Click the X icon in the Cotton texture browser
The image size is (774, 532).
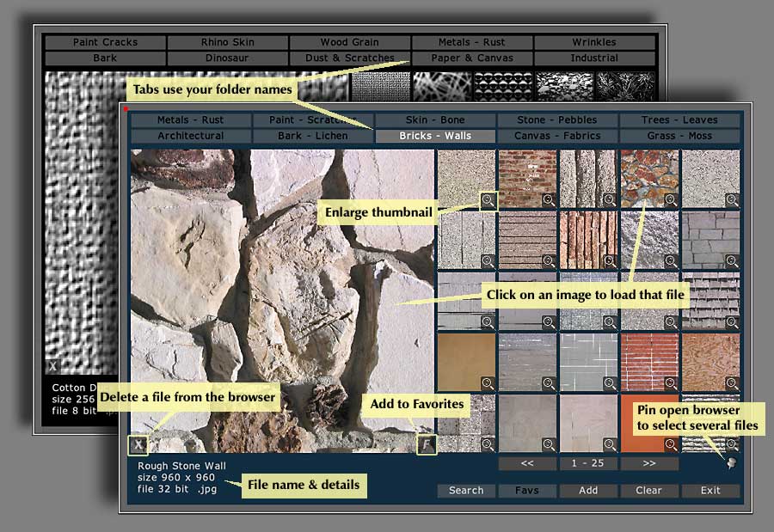52,366
